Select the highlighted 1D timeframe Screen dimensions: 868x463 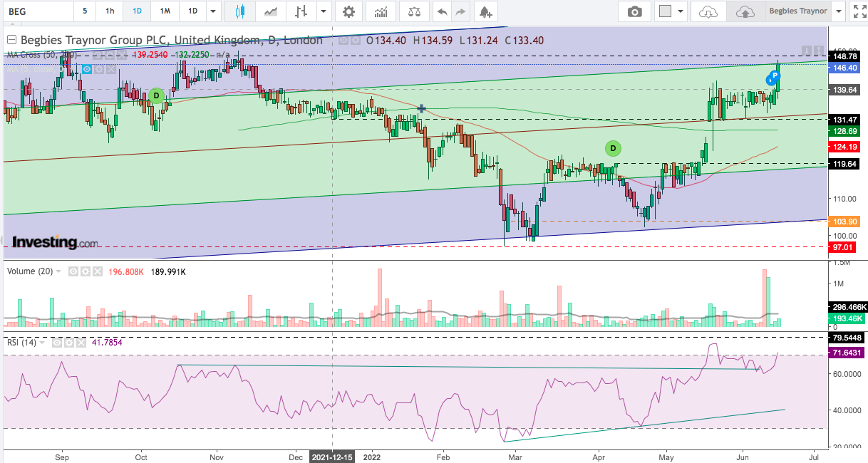(136, 11)
